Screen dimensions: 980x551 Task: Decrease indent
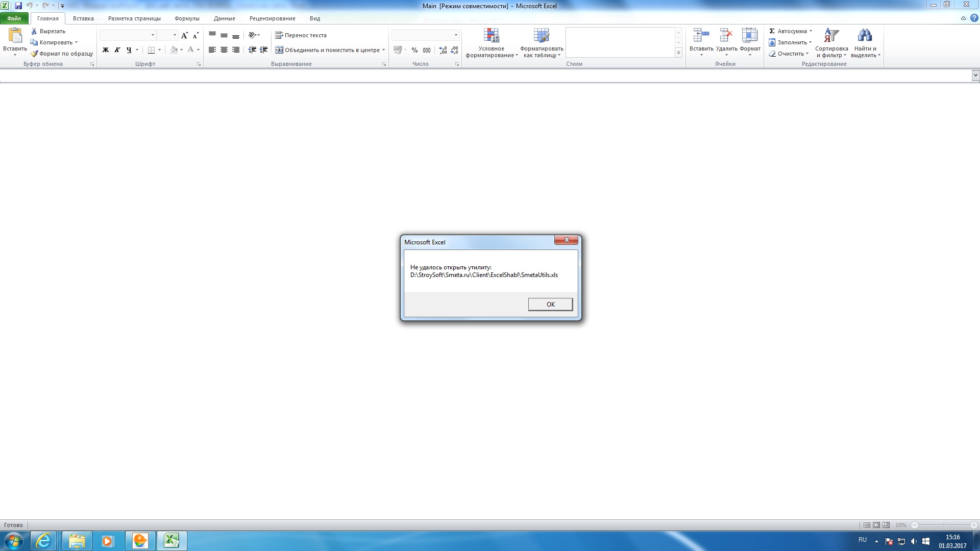click(x=252, y=50)
